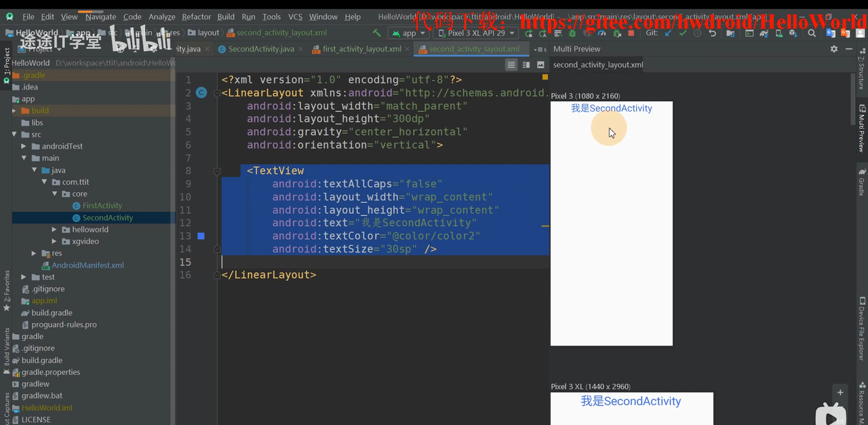Open Pixel 3 XL API 29 device dropdown
The image size is (868, 425).
[x=475, y=33]
